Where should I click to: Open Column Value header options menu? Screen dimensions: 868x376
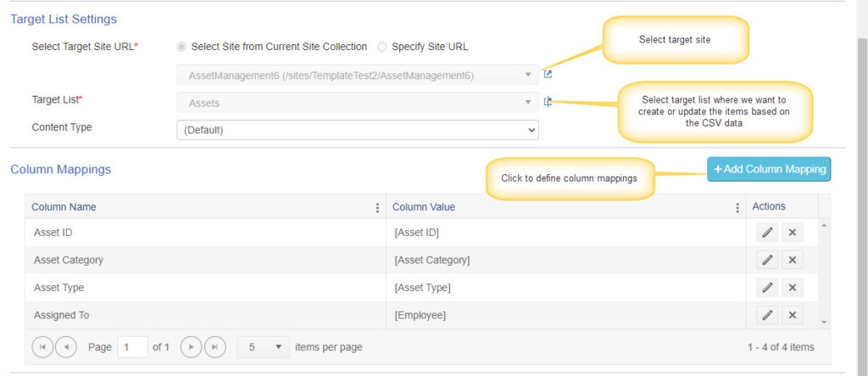pos(737,207)
